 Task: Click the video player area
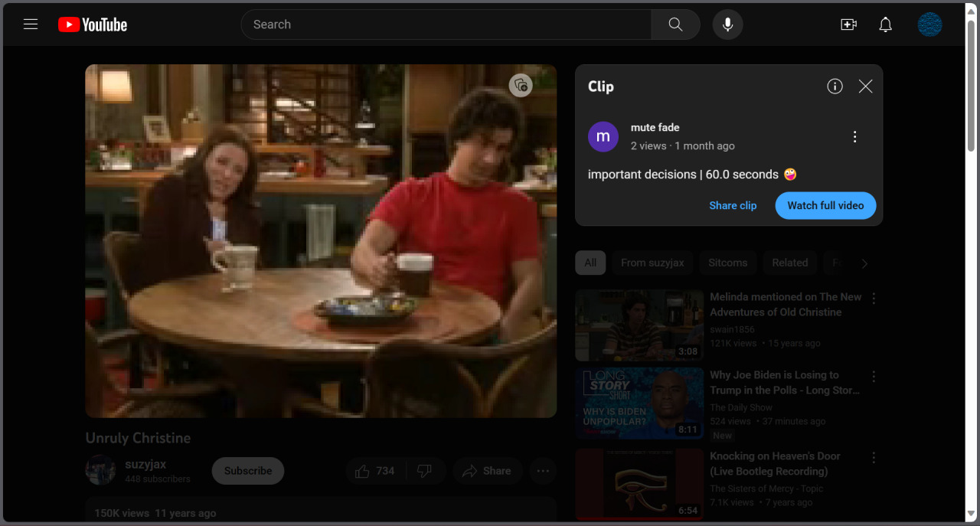[321, 241]
